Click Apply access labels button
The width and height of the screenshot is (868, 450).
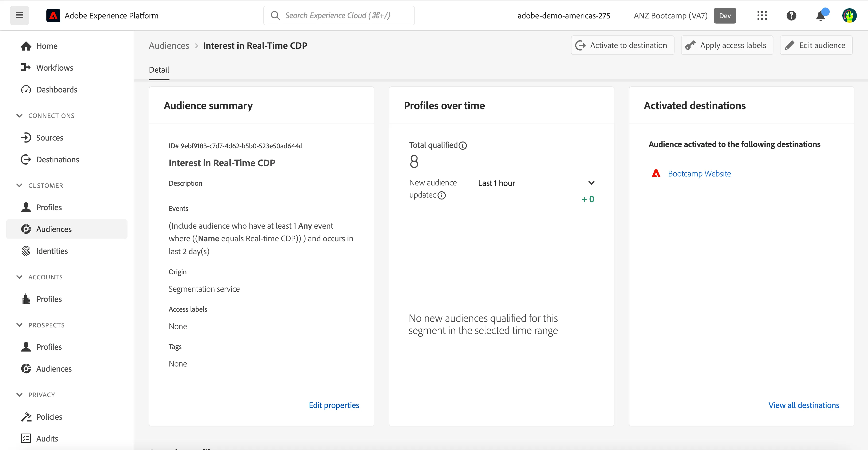pos(727,45)
